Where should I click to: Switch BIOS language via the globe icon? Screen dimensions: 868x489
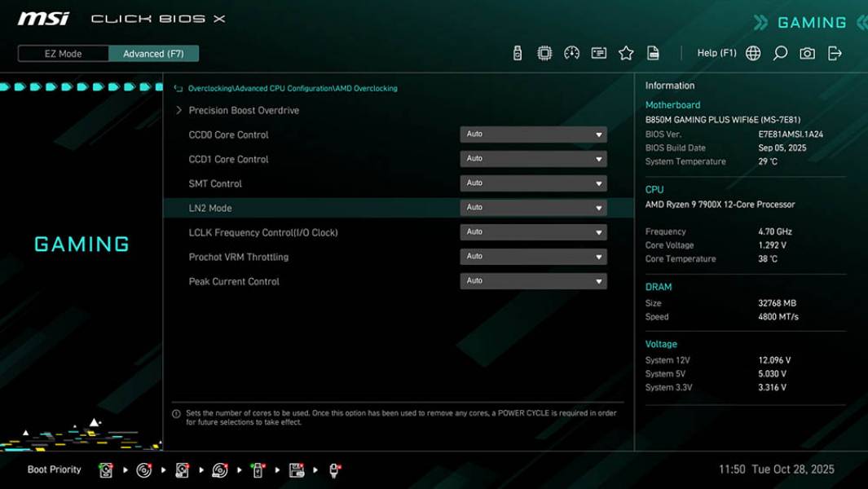(752, 52)
